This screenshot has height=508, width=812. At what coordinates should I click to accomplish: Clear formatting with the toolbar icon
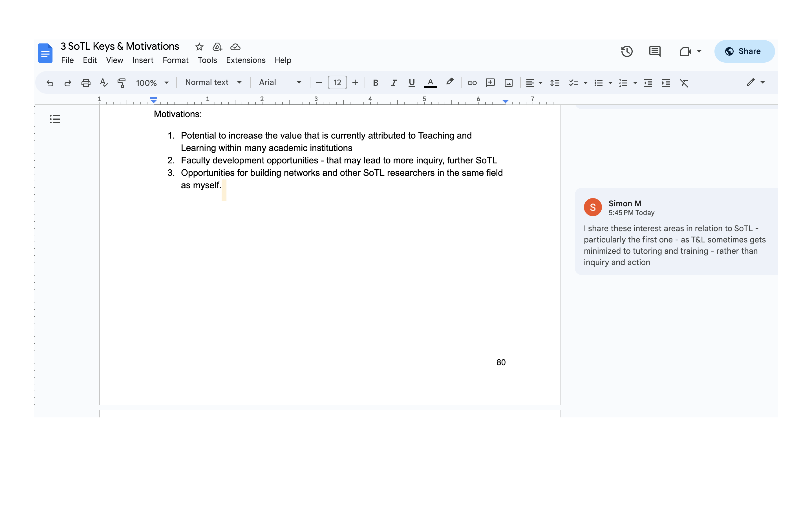684,83
